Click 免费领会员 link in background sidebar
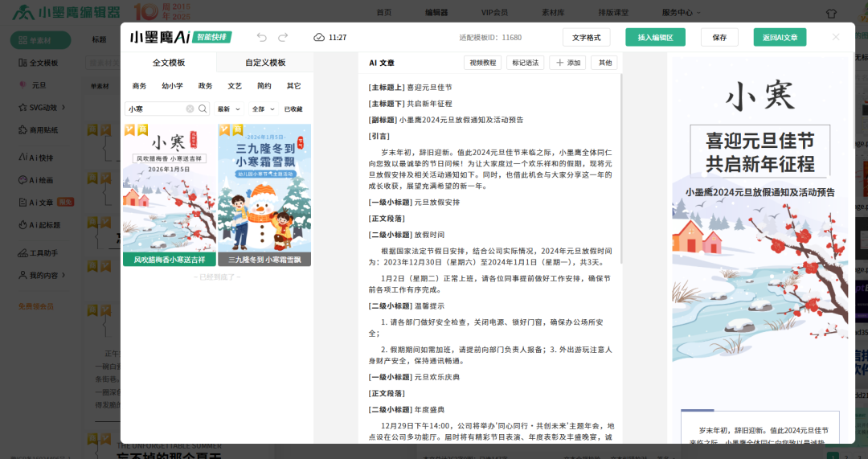Viewport: 868px width, 459px height. [x=36, y=306]
